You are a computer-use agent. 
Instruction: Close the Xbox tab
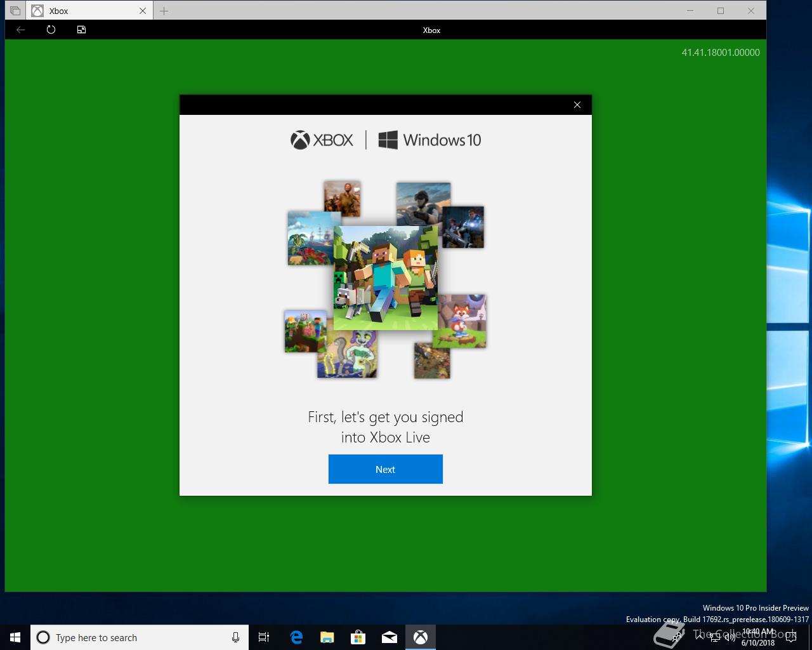tap(142, 11)
